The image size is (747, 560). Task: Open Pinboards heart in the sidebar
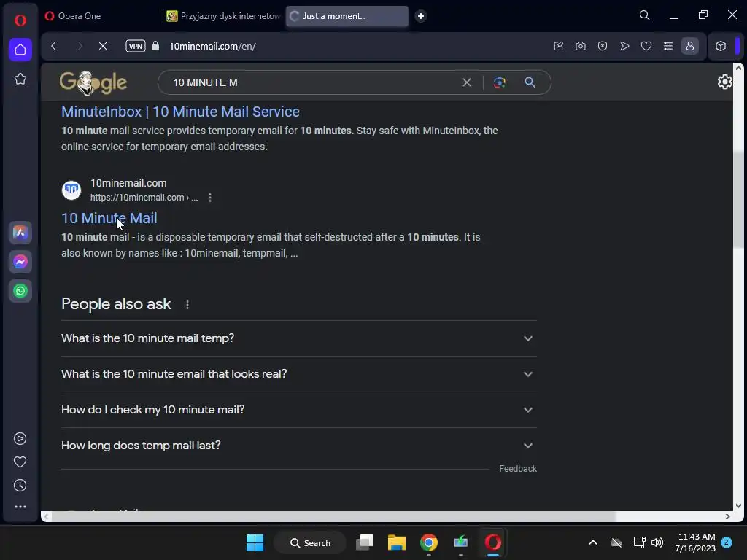coord(20,462)
